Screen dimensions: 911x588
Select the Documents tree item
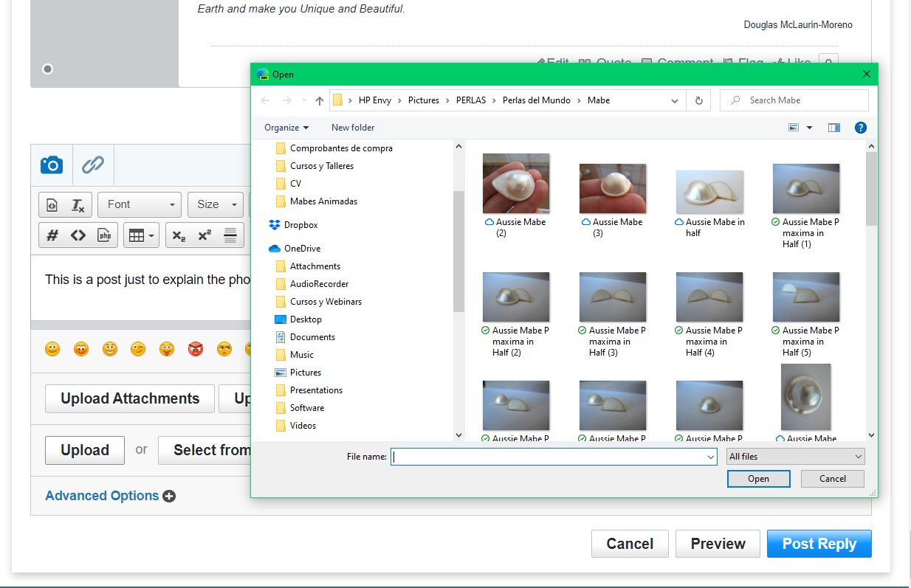312,337
